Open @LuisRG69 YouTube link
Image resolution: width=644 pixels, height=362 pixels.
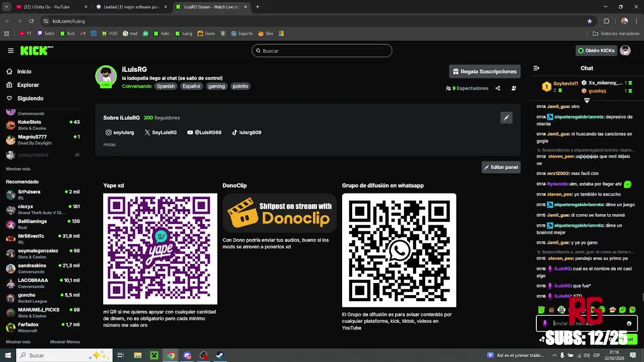(204, 133)
